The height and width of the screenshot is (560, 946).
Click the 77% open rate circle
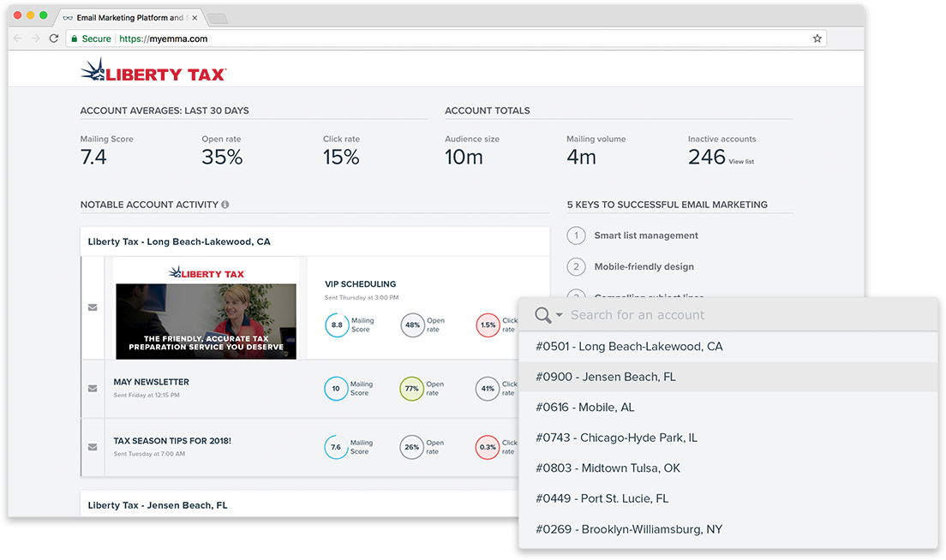pyautogui.click(x=411, y=388)
